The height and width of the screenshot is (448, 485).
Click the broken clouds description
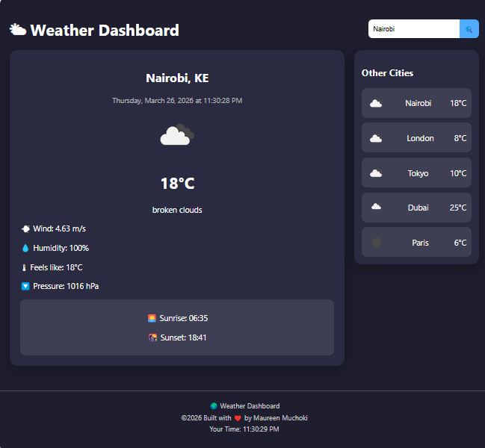pos(177,210)
